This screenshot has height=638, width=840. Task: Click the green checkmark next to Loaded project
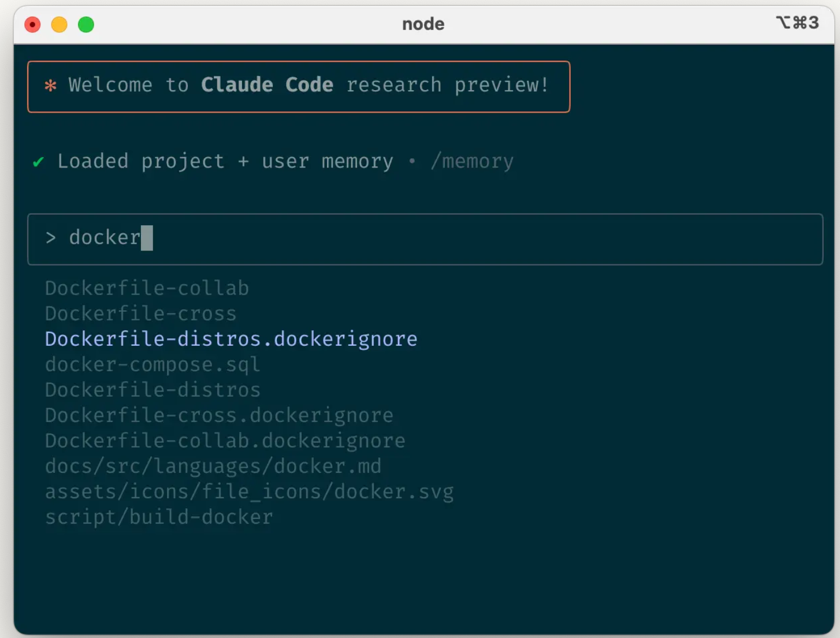[x=39, y=162]
